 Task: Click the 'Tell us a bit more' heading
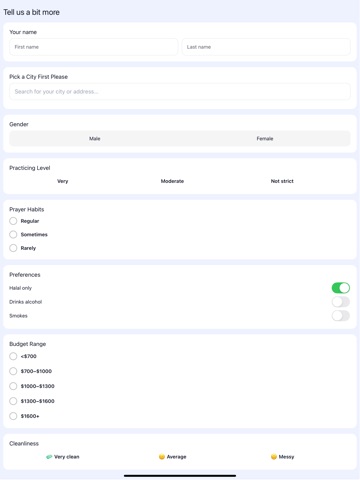(31, 12)
